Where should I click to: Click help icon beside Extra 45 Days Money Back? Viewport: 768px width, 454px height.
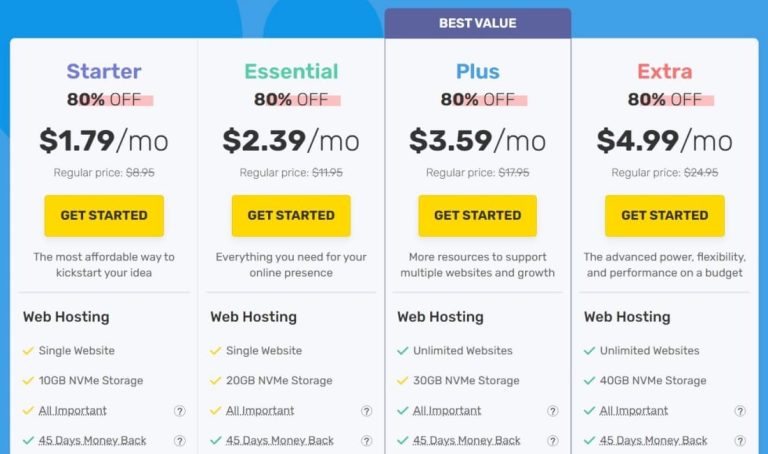pos(740,441)
